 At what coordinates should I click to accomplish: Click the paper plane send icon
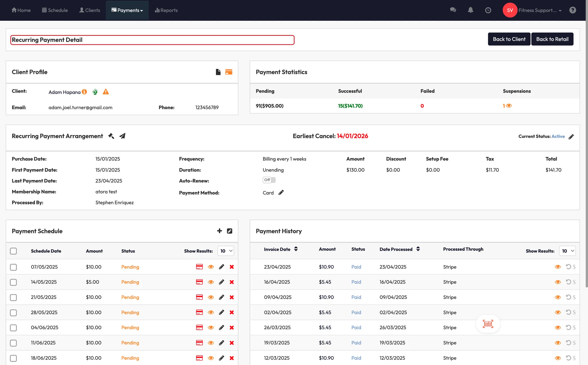[122, 136]
